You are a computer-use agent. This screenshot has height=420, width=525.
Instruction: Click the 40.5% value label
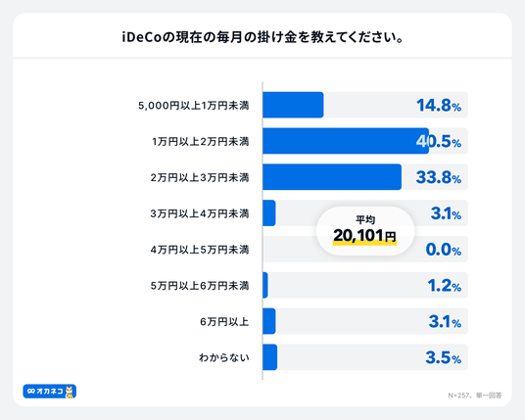tap(439, 141)
